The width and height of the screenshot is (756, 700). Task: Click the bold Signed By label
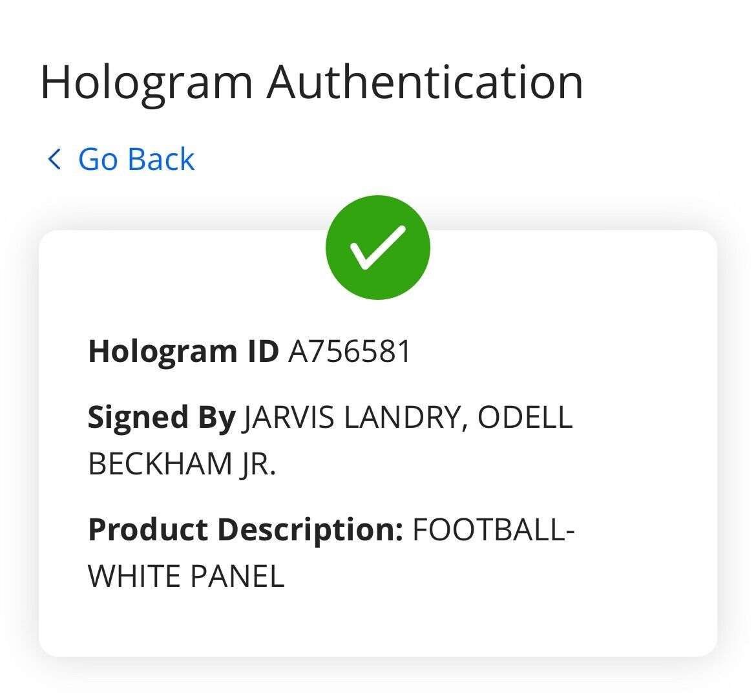(x=162, y=418)
